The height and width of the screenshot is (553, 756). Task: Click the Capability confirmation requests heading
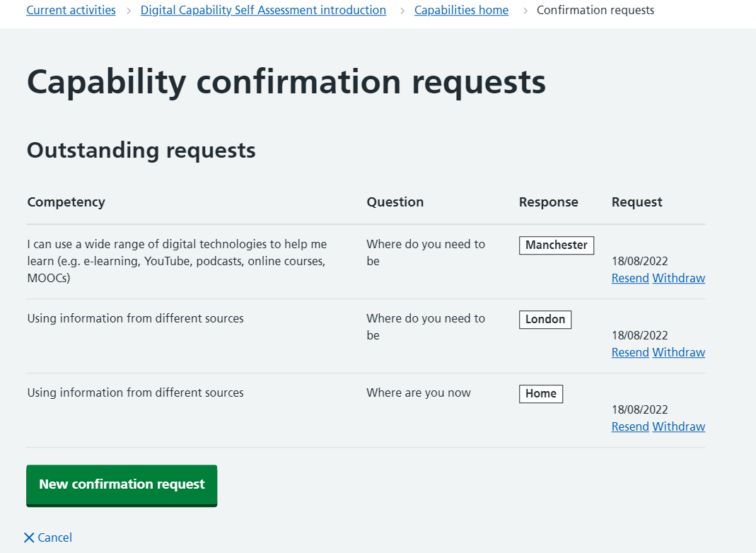(x=286, y=82)
